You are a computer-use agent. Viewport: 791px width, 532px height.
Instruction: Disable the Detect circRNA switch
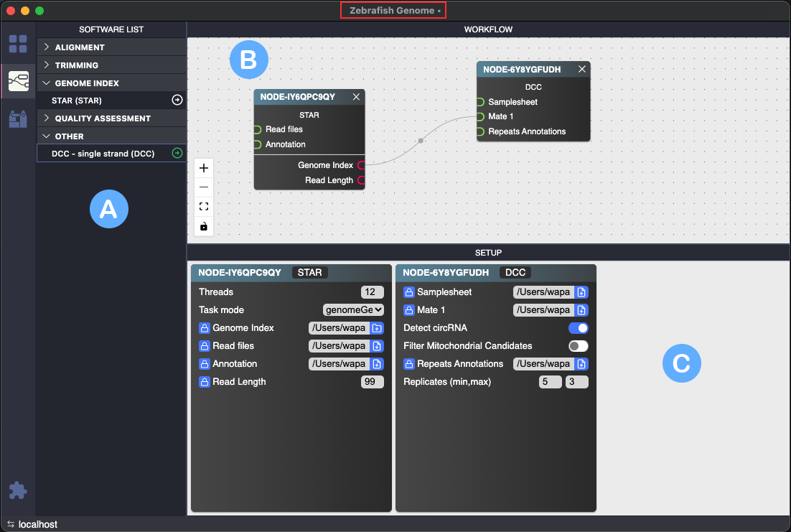[x=578, y=328]
